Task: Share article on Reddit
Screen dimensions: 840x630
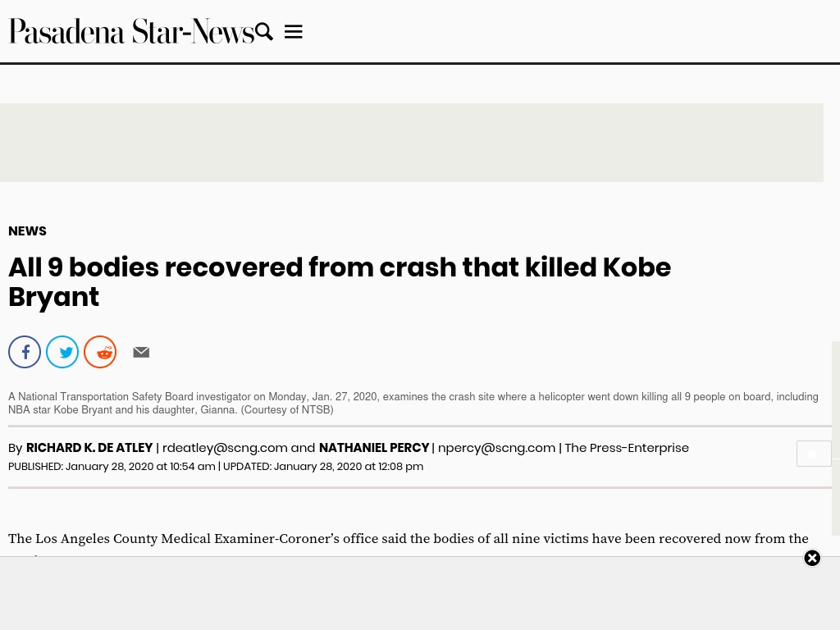Action: click(100, 352)
